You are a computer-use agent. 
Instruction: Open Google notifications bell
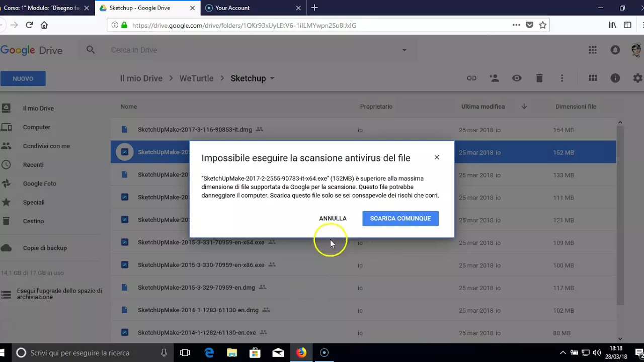click(615, 50)
